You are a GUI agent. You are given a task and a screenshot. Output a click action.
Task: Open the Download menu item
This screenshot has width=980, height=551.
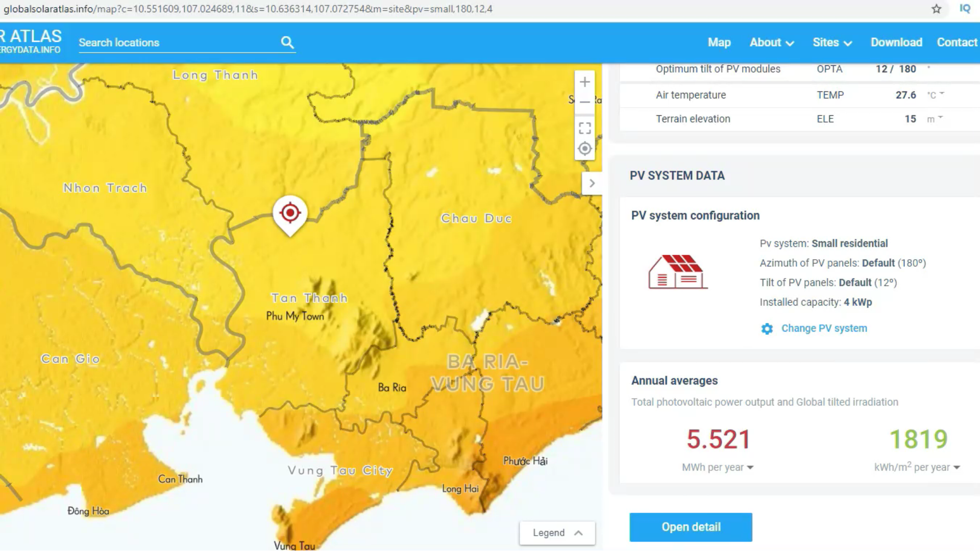pyautogui.click(x=896, y=42)
